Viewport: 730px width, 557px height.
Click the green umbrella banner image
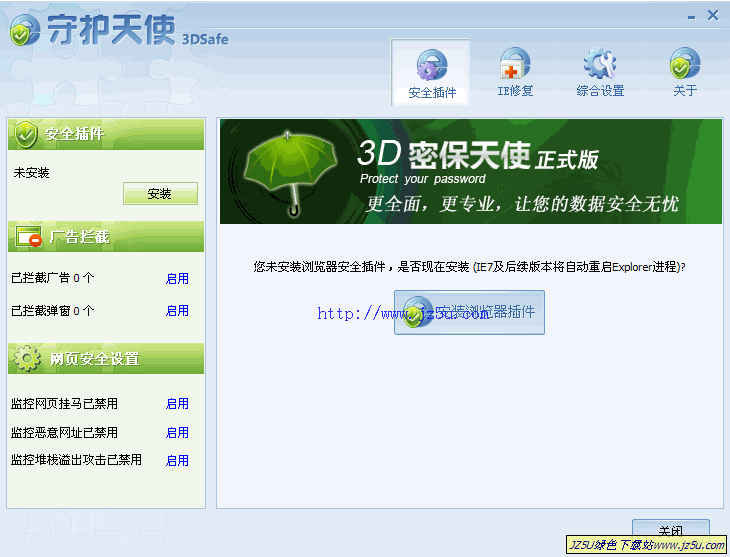tap(291, 172)
